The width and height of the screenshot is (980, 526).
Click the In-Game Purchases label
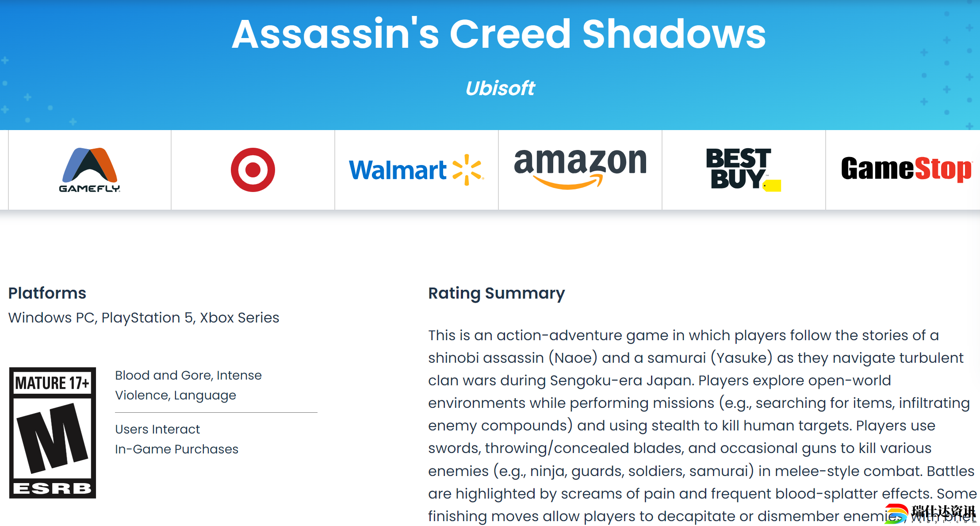click(177, 449)
